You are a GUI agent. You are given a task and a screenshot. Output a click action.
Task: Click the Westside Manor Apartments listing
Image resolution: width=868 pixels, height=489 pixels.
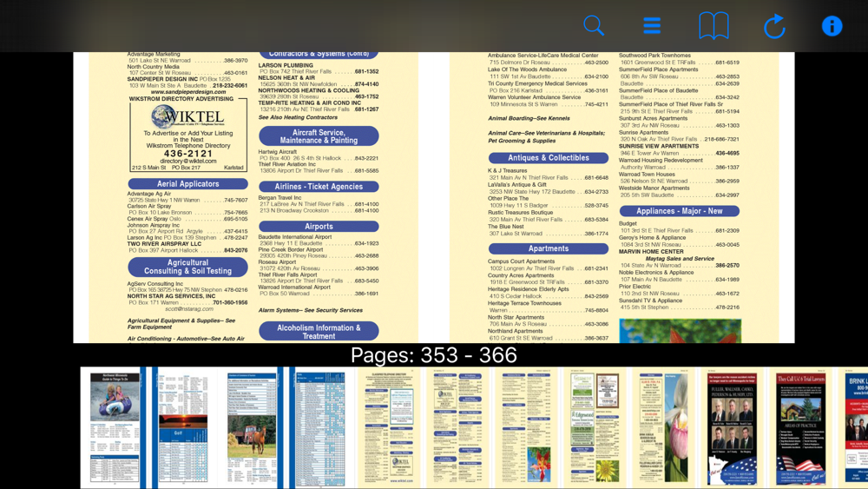(x=679, y=192)
